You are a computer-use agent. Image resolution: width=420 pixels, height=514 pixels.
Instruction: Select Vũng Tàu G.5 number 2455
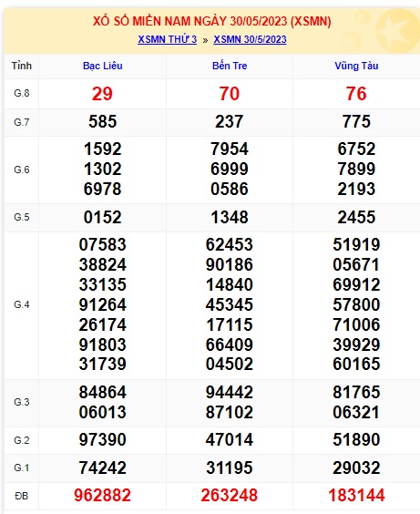pos(356,217)
